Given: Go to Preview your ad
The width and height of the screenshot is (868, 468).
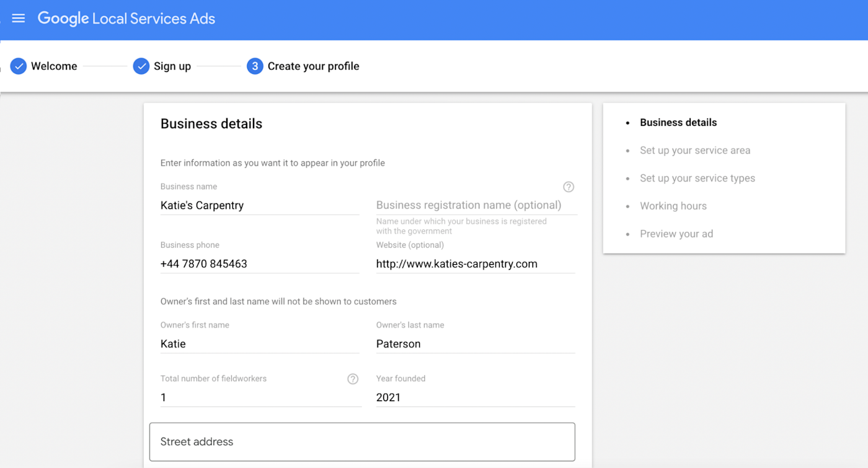Looking at the screenshot, I should (676, 234).
